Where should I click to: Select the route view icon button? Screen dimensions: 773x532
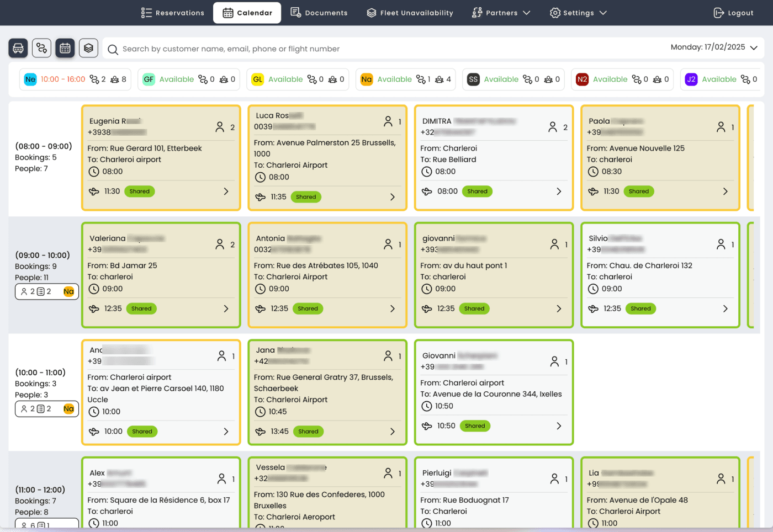(x=41, y=49)
